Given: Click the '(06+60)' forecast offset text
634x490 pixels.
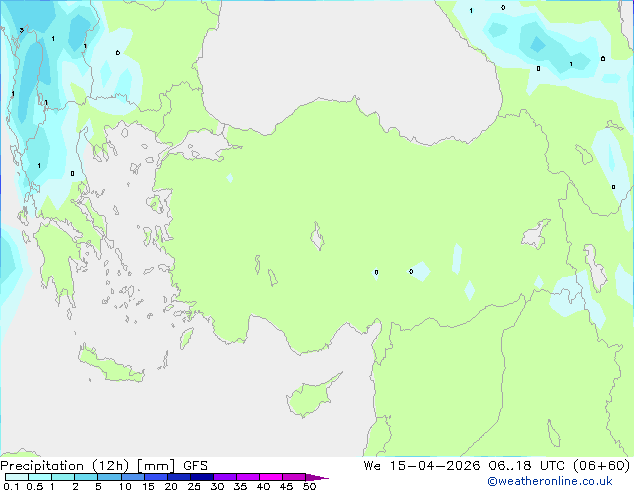Looking at the screenshot, I should point(602,465).
